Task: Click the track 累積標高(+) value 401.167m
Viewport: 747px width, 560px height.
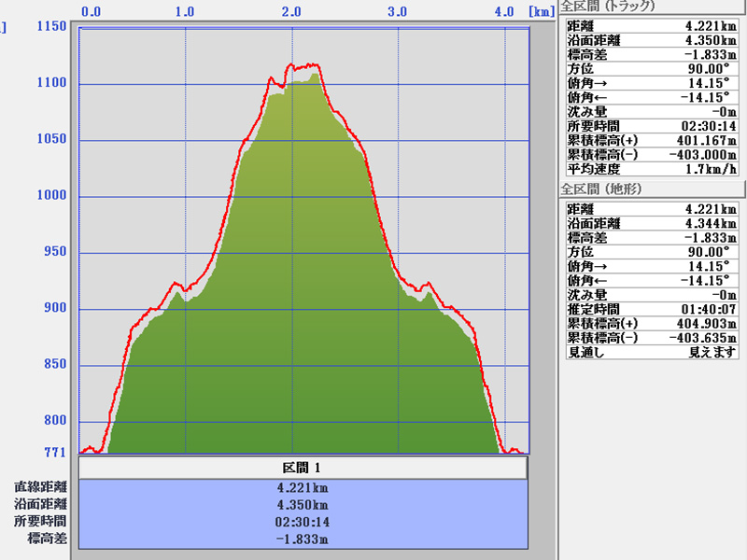Action: pos(699,139)
